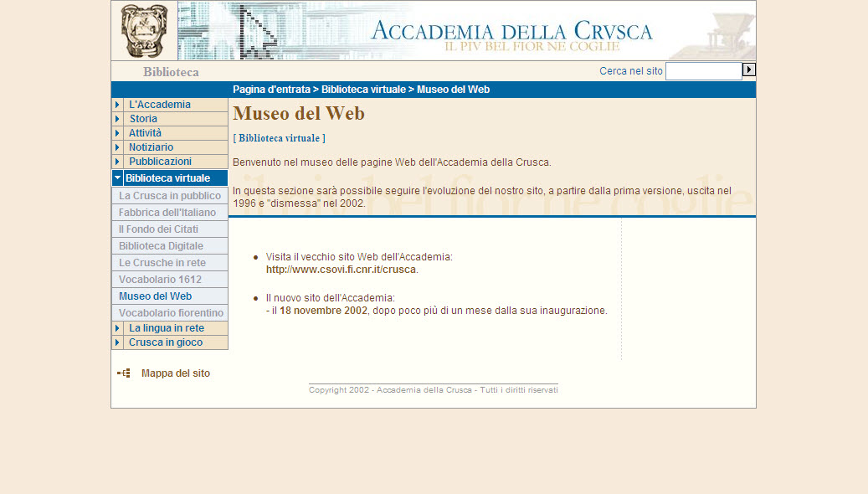Expand the Attività menu arrow
This screenshot has height=494, width=868.
click(117, 133)
